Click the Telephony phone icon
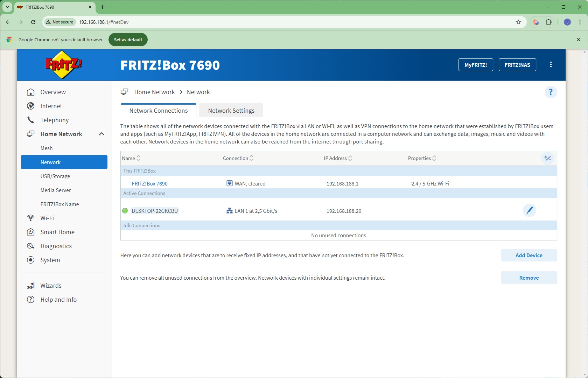This screenshot has height=378, width=588. pos(31,120)
